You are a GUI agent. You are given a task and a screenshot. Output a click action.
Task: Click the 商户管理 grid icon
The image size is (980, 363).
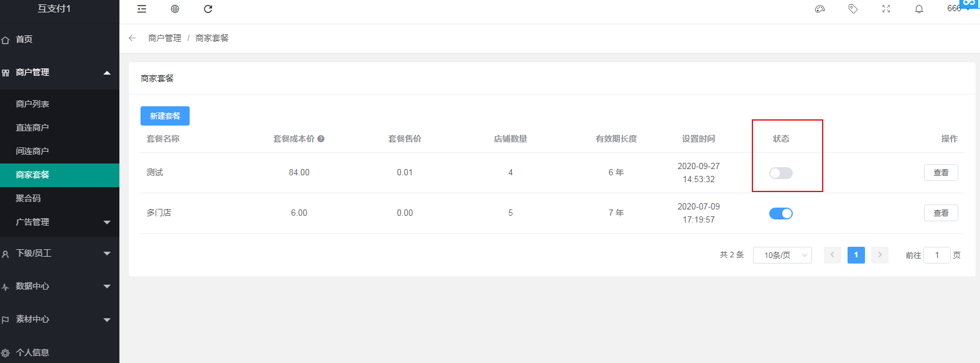6,73
